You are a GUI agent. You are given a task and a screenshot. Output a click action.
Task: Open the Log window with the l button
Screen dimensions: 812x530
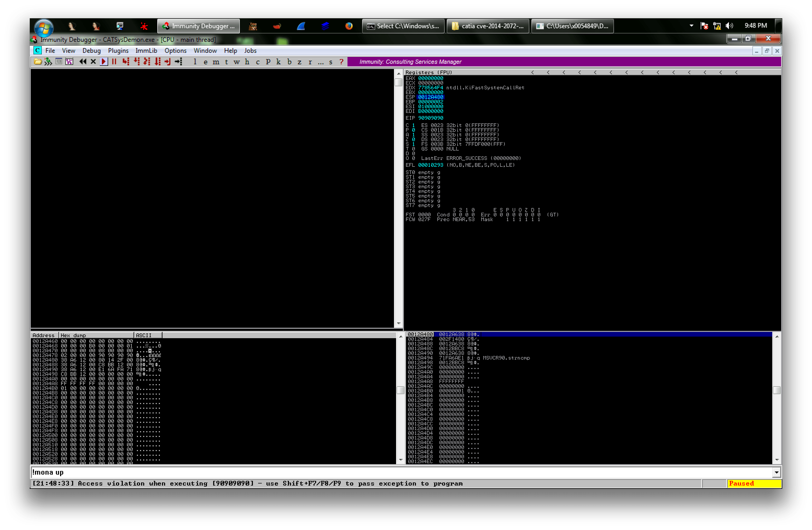tap(195, 62)
